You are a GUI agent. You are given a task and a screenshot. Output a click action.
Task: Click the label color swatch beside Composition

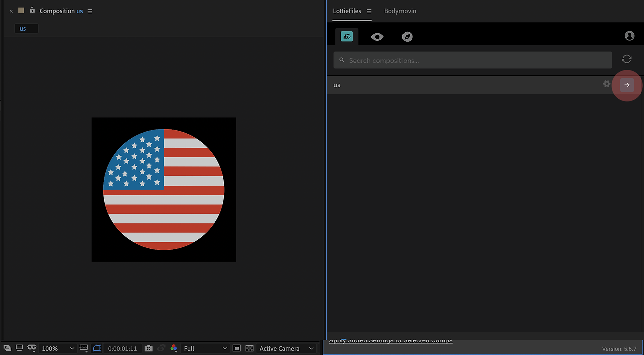pos(21,11)
